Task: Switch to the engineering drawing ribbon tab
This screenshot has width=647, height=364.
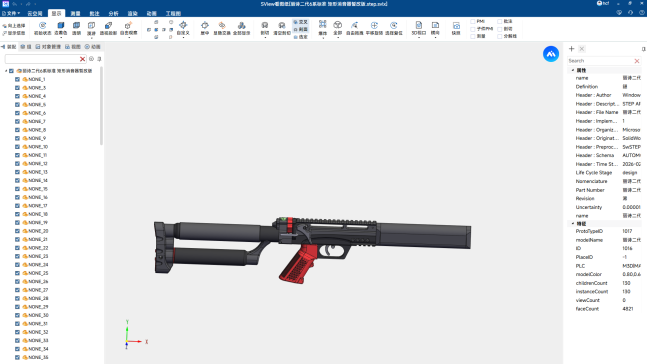Action: [173, 13]
